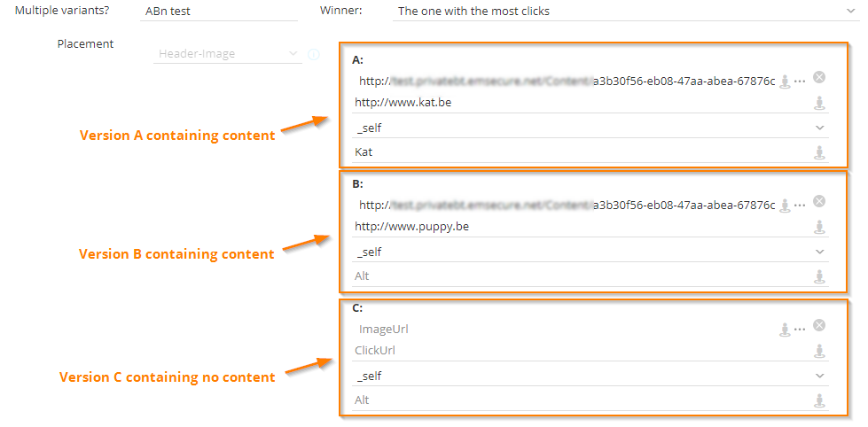This screenshot has width=868, height=427.
Task: Open browse ellipsis for variant A image
Action: [x=800, y=81]
